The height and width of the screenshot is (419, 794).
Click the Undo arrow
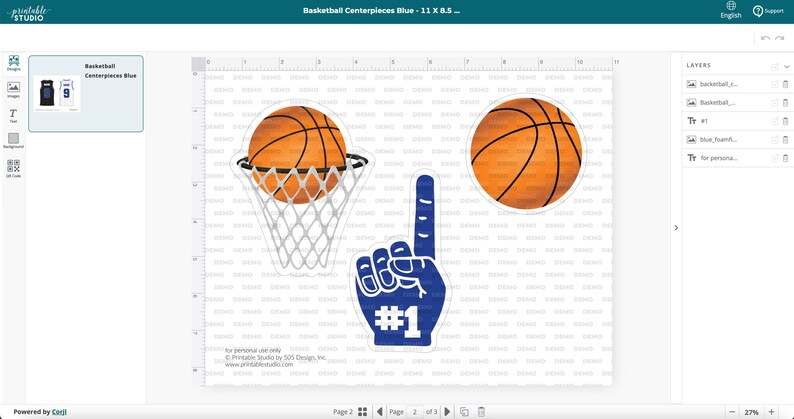766,39
